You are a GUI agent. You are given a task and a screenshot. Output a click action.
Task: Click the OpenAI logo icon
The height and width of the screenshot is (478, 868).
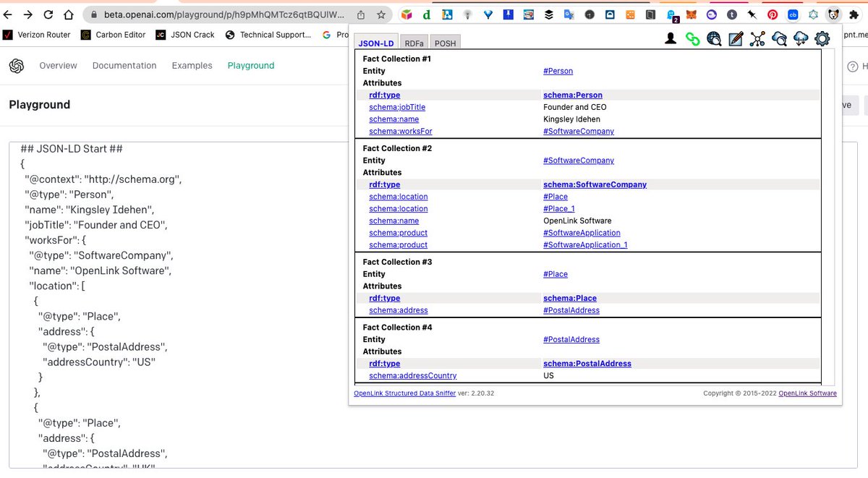pos(17,66)
